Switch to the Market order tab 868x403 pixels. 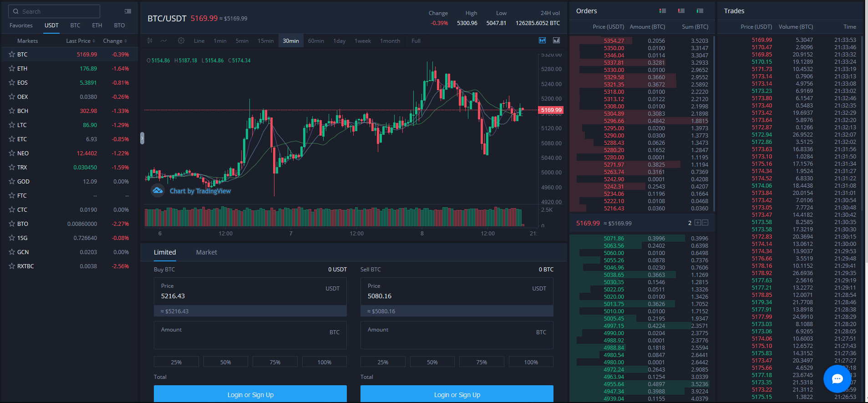pos(206,252)
